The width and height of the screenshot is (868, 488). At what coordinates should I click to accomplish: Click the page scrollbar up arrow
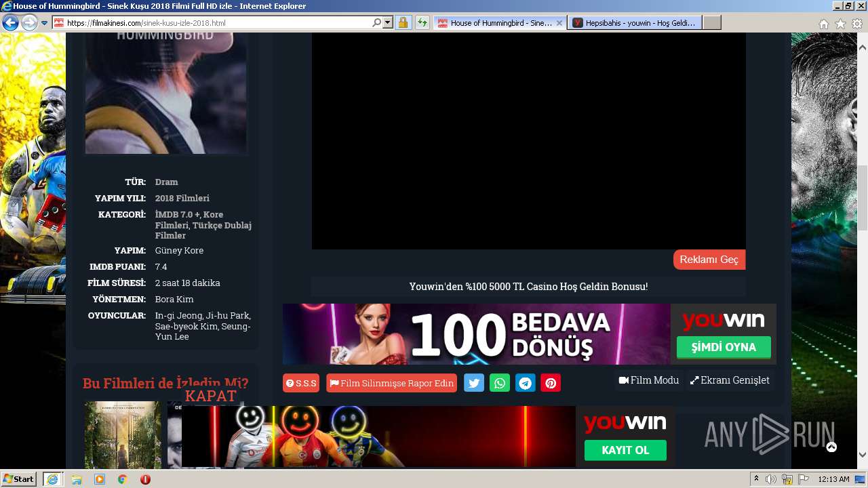[863, 48]
